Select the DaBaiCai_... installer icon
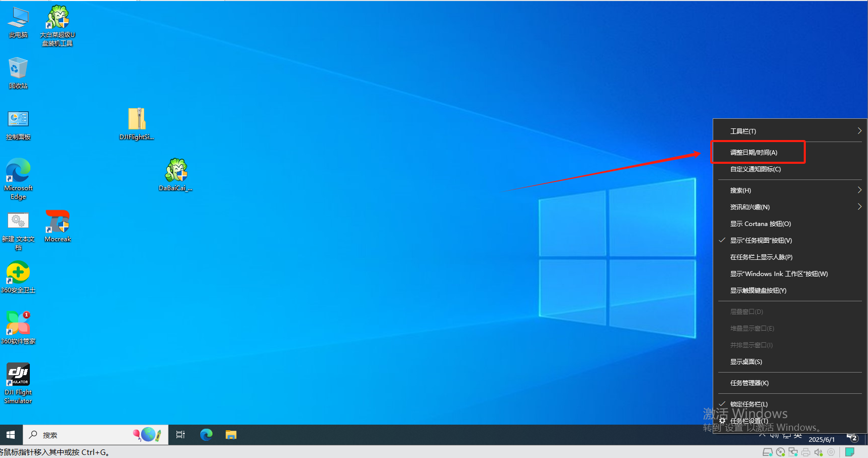 (176, 175)
